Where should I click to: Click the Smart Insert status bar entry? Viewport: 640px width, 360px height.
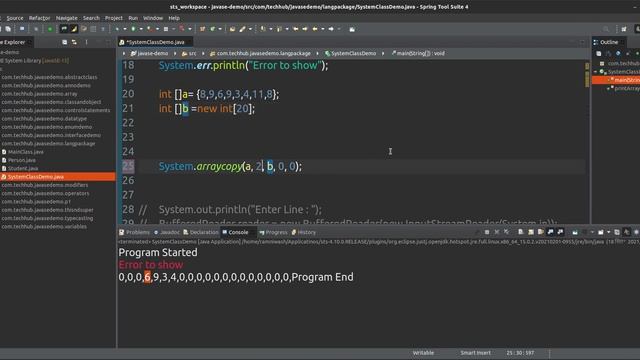tap(476, 353)
